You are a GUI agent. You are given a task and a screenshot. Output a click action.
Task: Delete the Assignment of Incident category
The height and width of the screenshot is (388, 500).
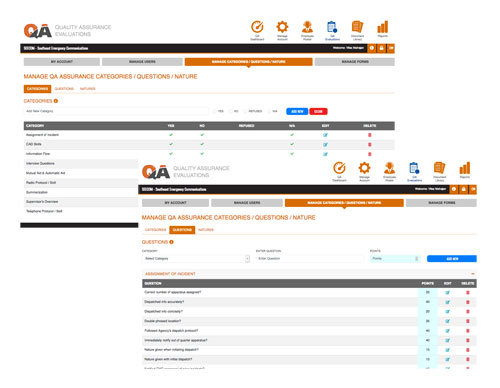[x=369, y=135]
